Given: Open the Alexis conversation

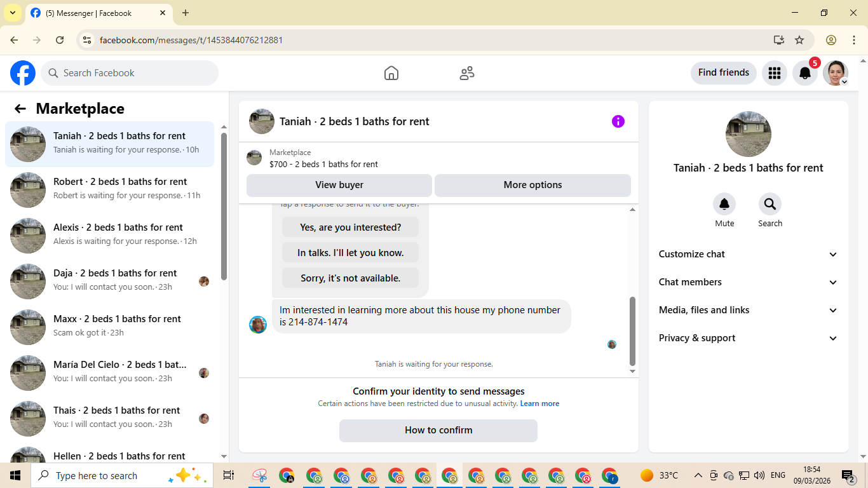Looking at the screenshot, I should pos(109,236).
